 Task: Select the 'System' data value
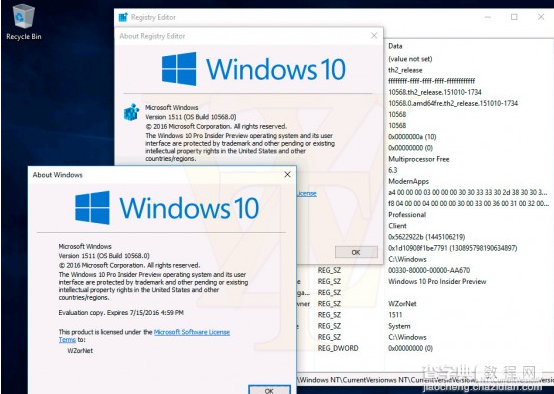coord(399,326)
